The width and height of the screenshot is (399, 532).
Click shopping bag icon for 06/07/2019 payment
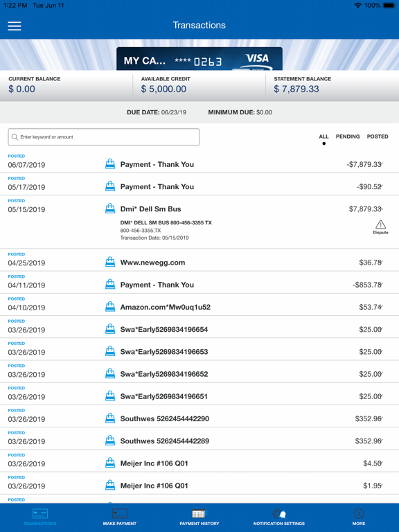(x=110, y=164)
